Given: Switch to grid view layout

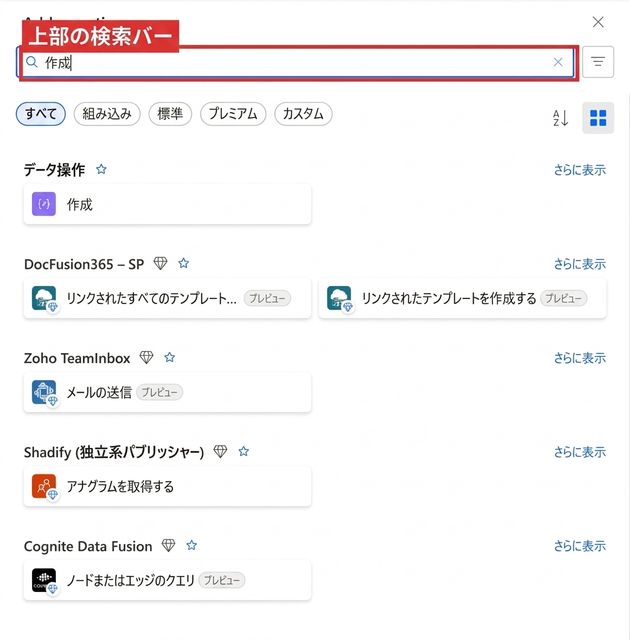Looking at the screenshot, I should click(x=598, y=118).
